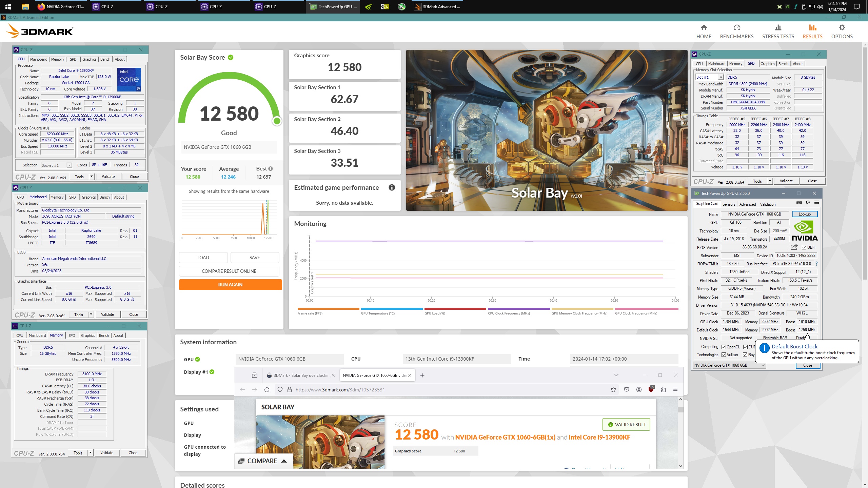Expand Tools arrow in CPU-Z Mainboard window

click(91, 314)
